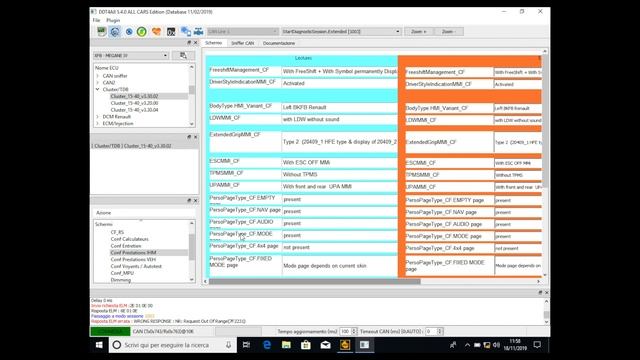The height and width of the screenshot is (360, 640).
Task: Select Cluster_15-40_v3.30.04 ECU entry
Action: coord(134,110)
